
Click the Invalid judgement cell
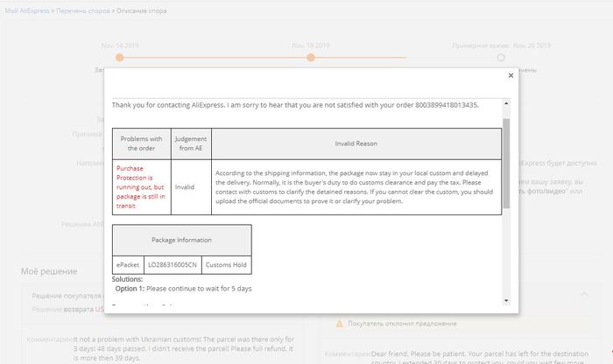tap(185, 186)
